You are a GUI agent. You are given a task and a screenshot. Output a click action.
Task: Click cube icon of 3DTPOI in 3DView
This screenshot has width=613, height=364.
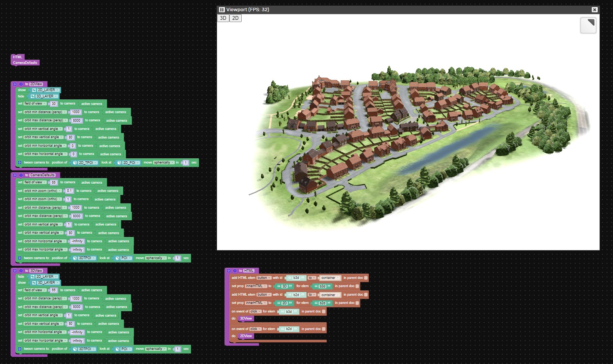75,349
